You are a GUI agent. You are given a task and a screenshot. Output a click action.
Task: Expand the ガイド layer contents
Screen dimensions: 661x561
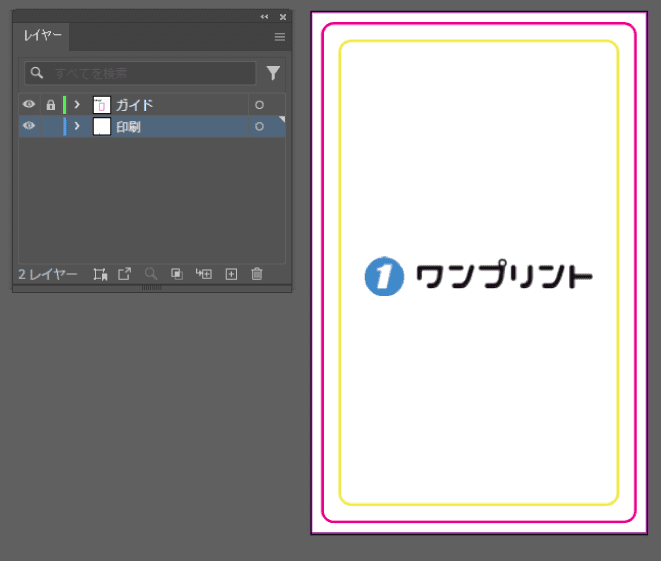point(77,105)
